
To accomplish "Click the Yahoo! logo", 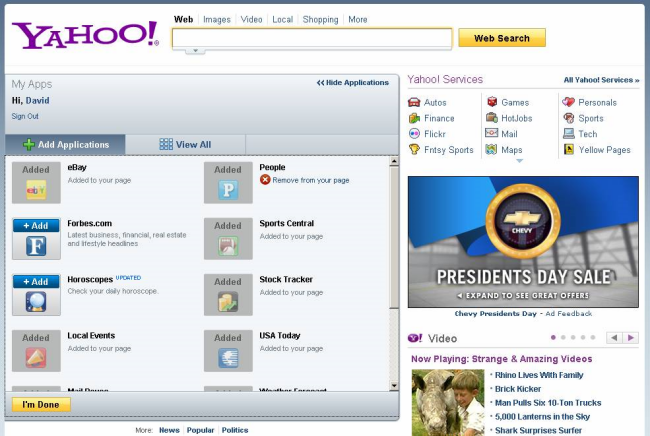I will (x=85, y=35).
